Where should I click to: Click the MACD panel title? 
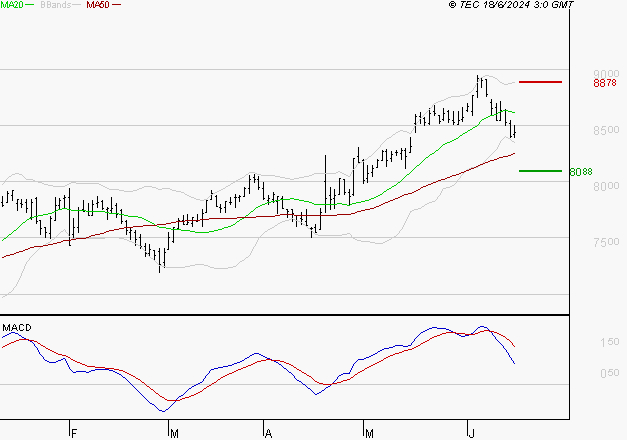click(17, 328)
